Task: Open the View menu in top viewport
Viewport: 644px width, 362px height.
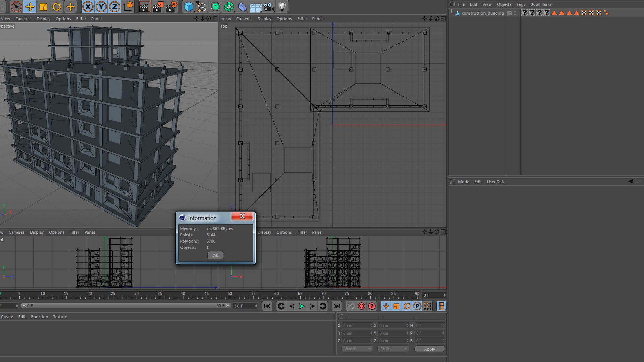Action: click(226, 18)
